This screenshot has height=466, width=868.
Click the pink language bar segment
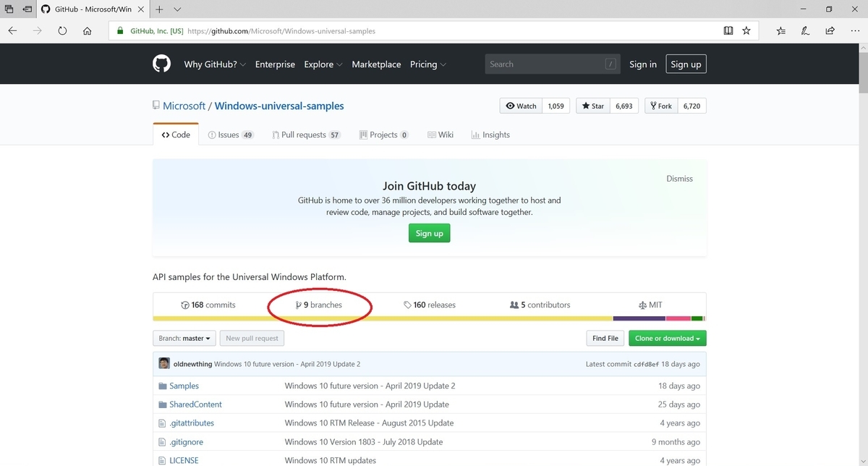pos(678,318)
